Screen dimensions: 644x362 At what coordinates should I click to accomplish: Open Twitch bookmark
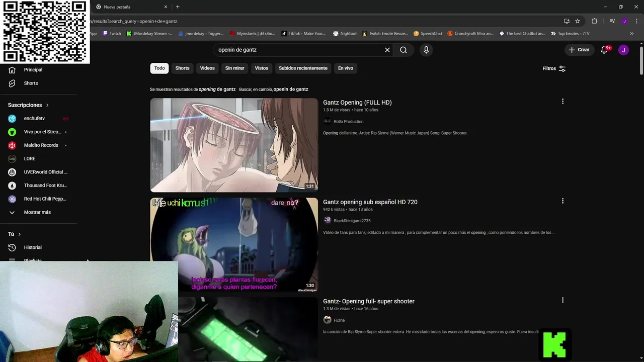pos(112,34)
